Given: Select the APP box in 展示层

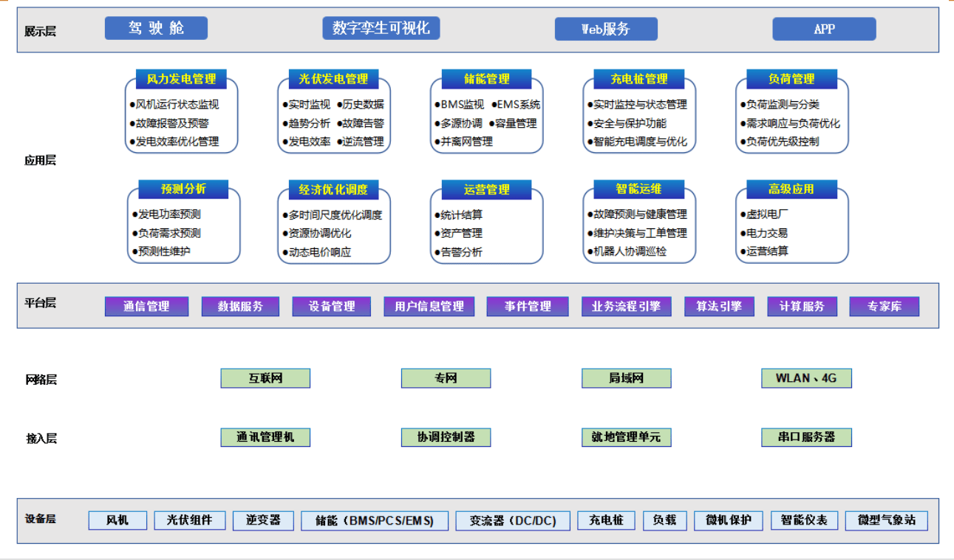Looking at the screenshot, I should click(x=824, y=29).
